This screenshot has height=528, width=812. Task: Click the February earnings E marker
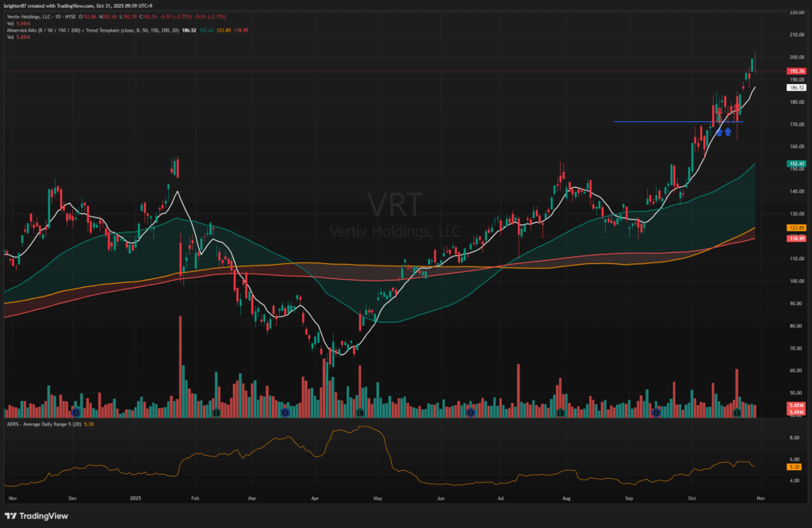point(216,413)
